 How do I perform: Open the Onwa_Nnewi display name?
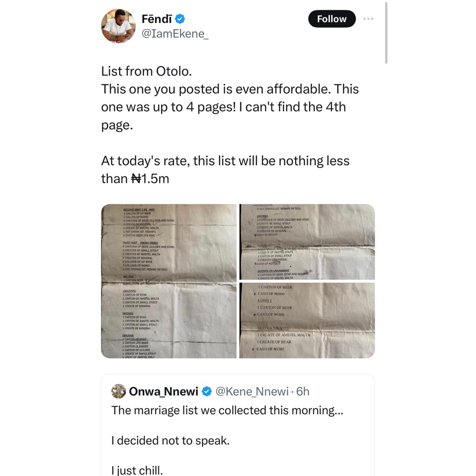tap(163, 391)
